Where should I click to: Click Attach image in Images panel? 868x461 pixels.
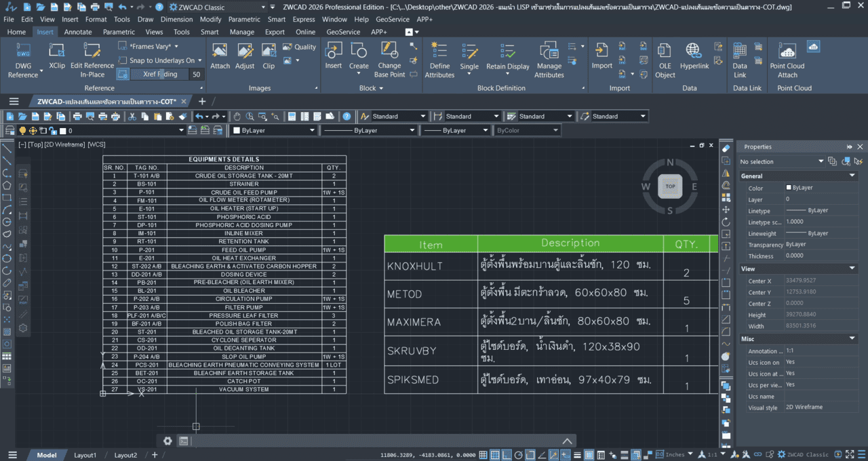[x=220, y=52]
